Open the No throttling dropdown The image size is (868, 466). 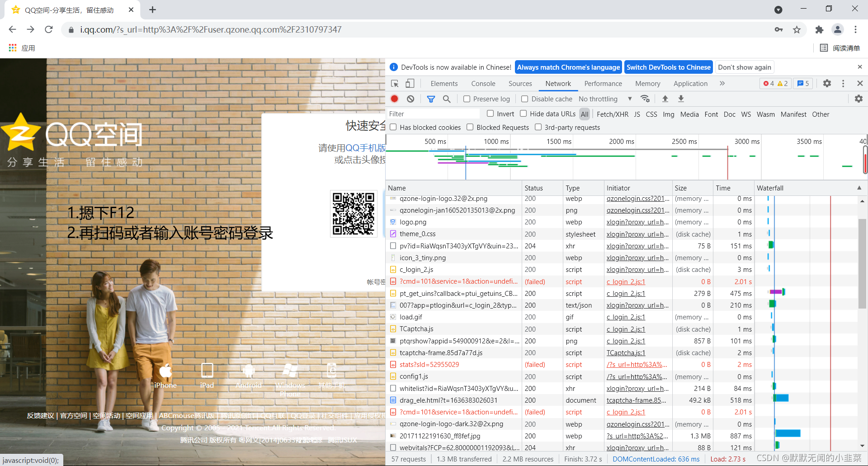click(605, 99)
